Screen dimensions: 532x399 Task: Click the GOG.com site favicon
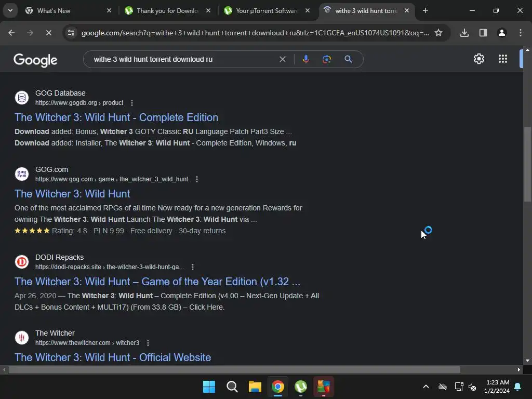click(22, 174)
